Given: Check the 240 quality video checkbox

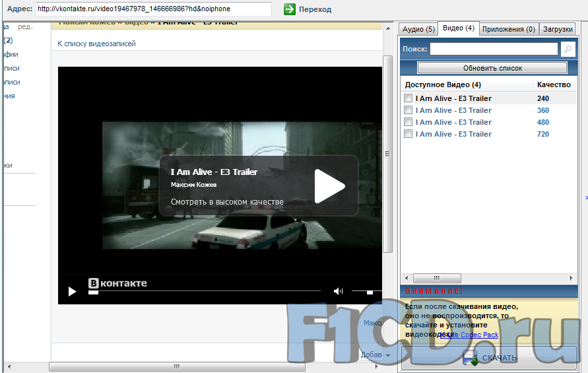Looking at the screenshot, I should click(408, 98).
